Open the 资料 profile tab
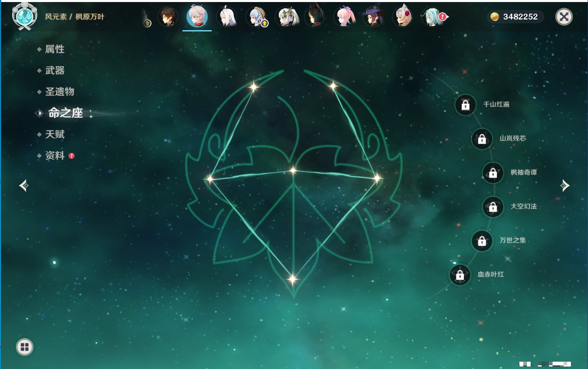Viewport: 588px width, 369px height. tap(55, 155)
